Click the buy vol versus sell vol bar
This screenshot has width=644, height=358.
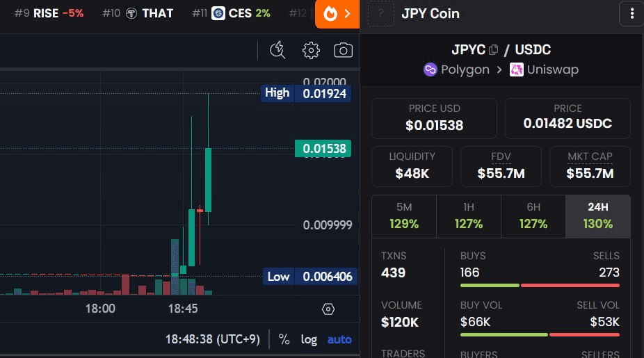click(x=540, y=334)
